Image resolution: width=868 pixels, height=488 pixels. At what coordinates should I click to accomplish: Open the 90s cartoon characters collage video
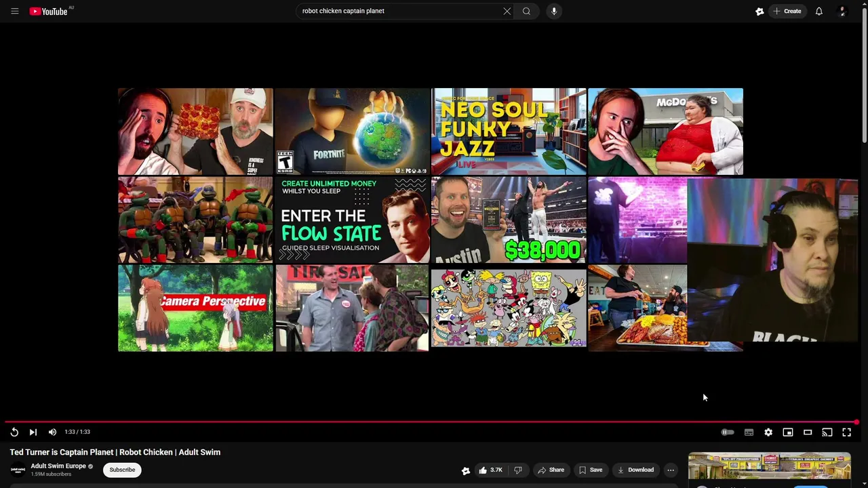click(509, 308)
